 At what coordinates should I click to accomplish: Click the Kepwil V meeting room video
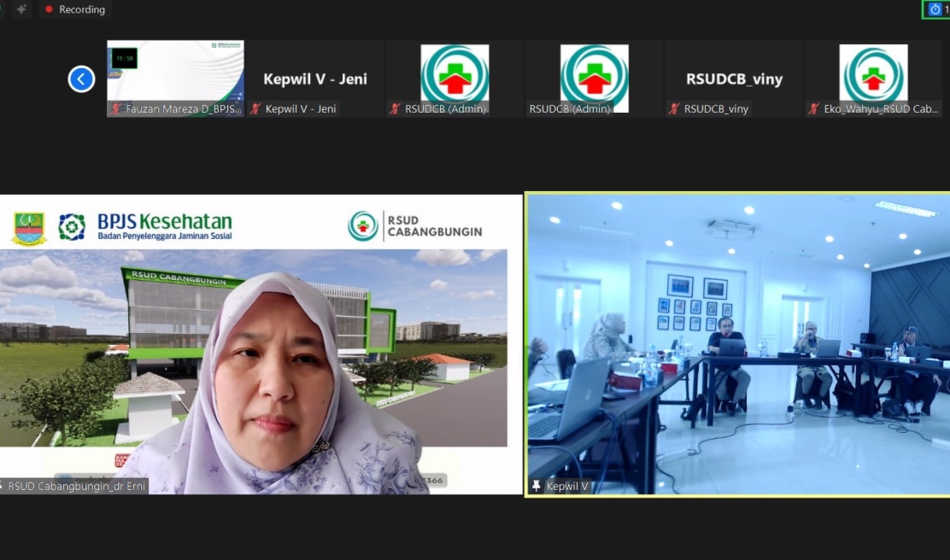[737, 341]
